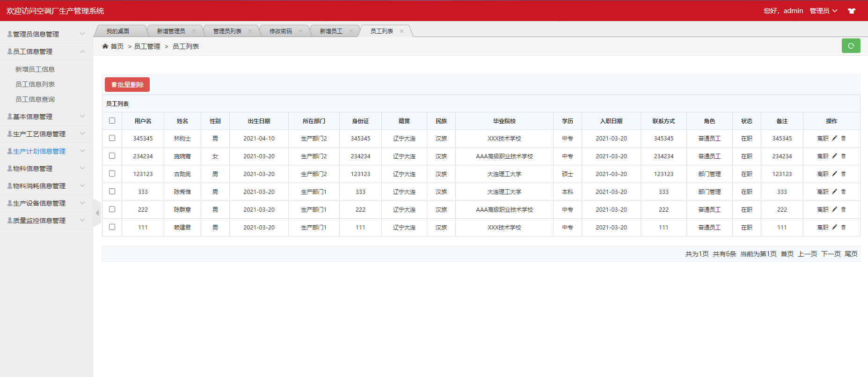
Task: Check the box for user 111
Action: point(112,227)
